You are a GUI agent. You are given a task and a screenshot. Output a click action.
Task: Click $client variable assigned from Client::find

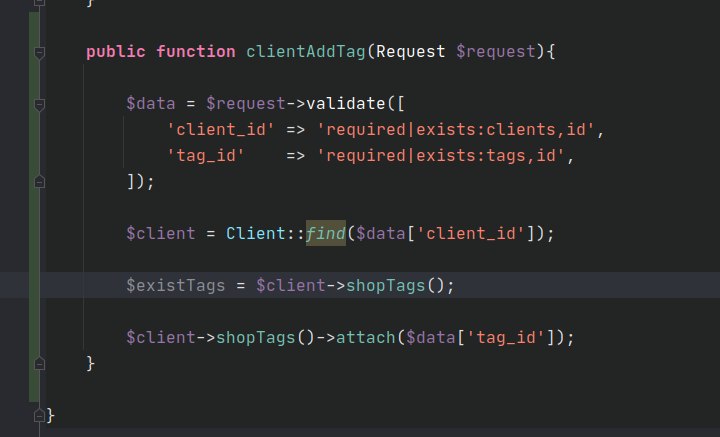[x=161, y=234]
